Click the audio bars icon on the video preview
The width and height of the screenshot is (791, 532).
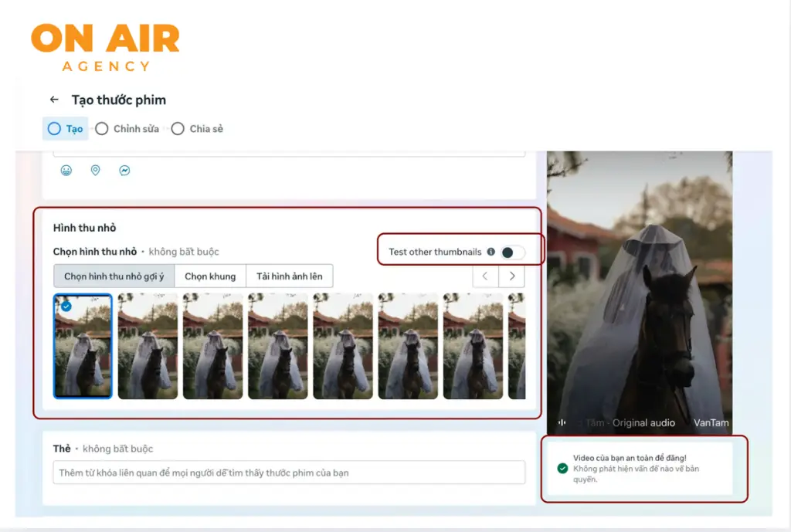point(562,422)
